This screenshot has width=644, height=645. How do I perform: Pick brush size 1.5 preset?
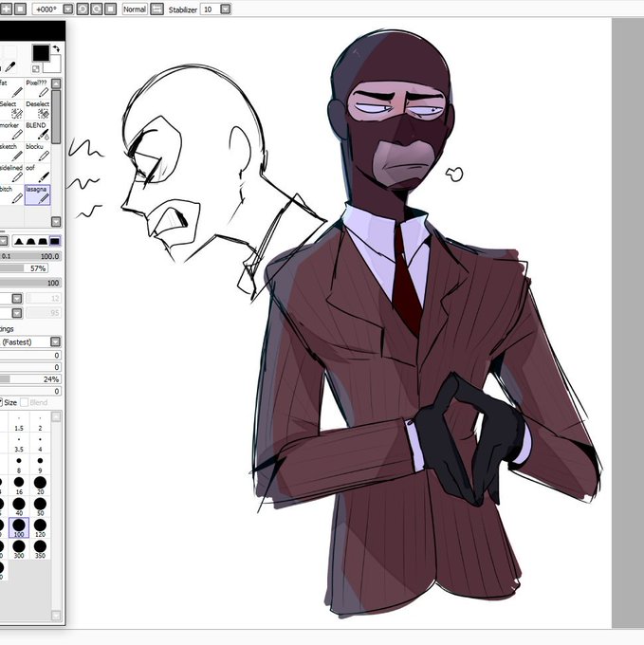pyautogui.click(x=19, y=421)
